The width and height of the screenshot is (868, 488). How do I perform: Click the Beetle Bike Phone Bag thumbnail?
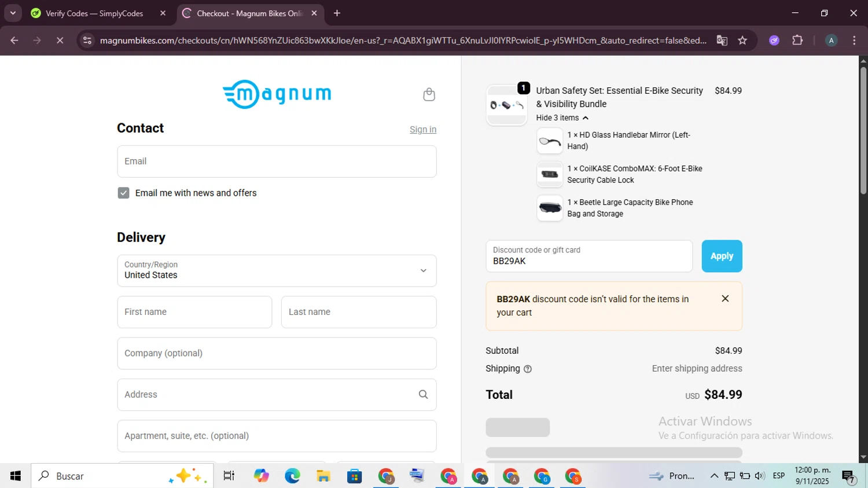point(550,208)
